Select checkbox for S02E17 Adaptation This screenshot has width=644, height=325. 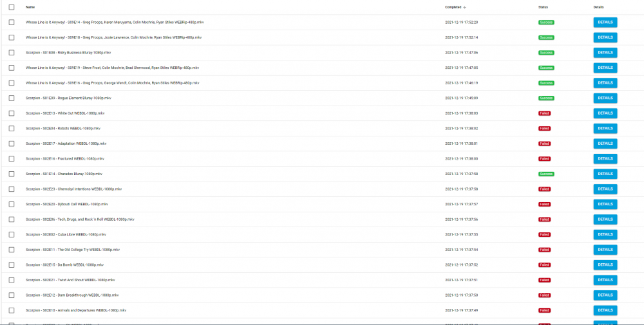(x=11, y=144)
